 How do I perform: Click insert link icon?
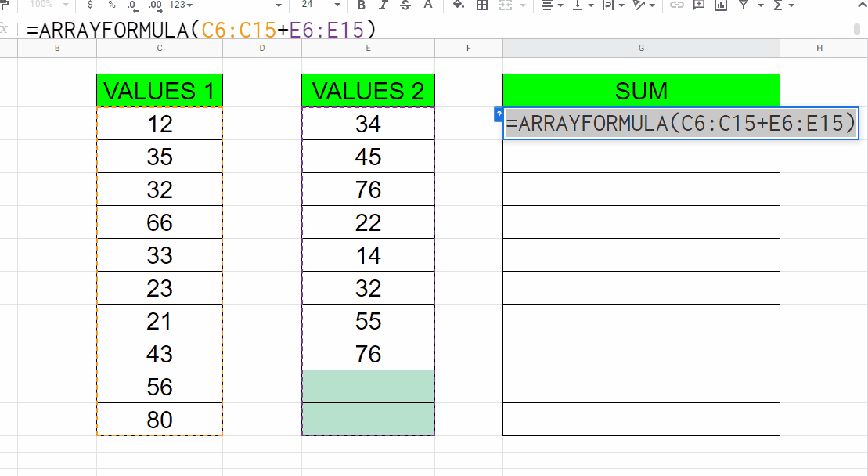pyautogui.click(x=676, y=5)
